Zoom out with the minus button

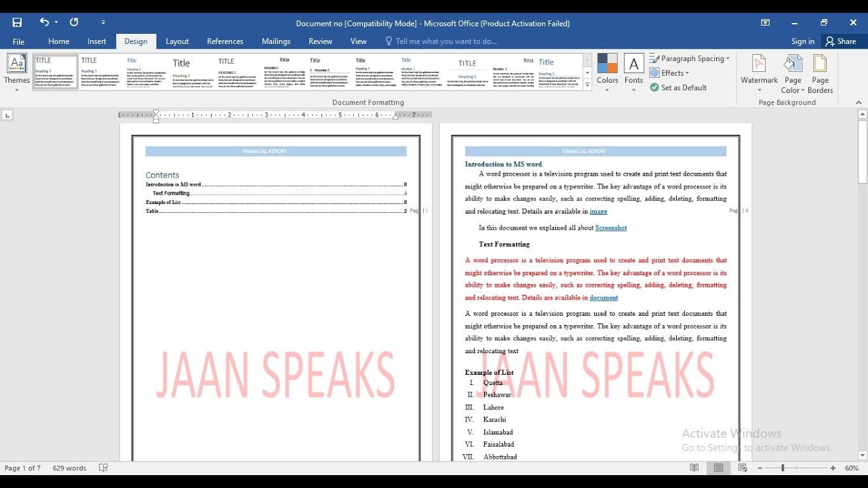pyautogui.click(x=760, y=468)
